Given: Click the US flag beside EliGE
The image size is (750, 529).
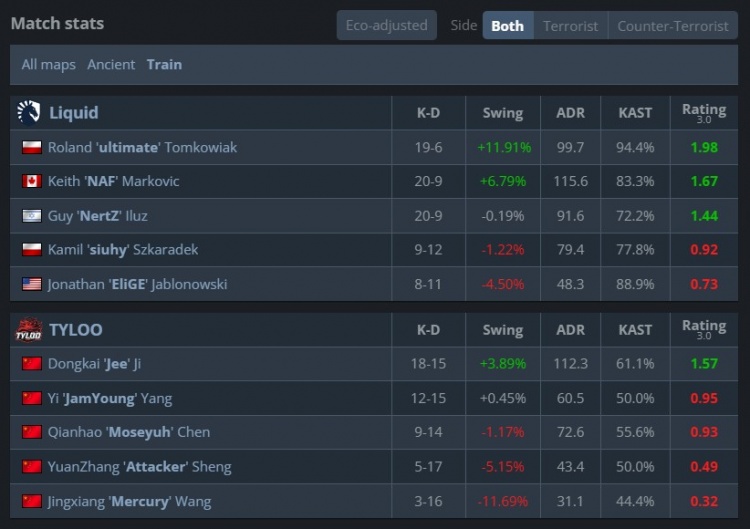Looking at the screenshot, I should tap(31, 284).
